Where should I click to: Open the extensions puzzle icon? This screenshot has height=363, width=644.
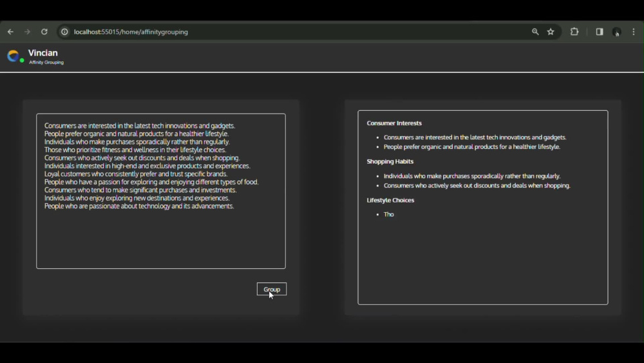(x=574, y=32)
